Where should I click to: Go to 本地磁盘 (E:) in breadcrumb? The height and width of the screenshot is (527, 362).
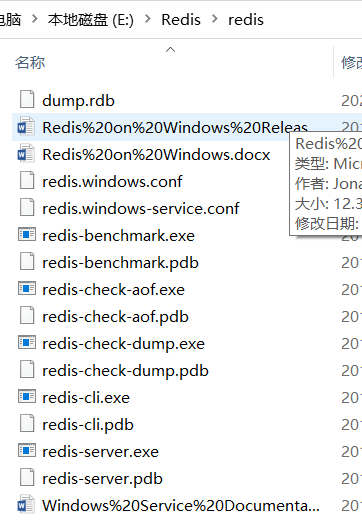pos(91,19)
